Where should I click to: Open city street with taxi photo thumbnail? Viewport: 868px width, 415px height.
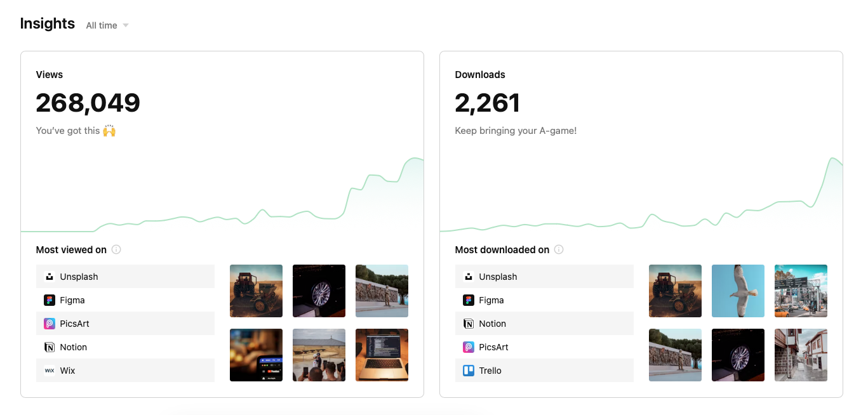click(x=801, y=291)
